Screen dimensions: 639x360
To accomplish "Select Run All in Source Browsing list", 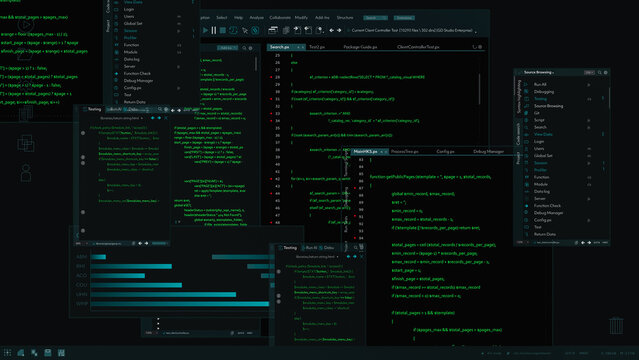I will coord(540,85).
